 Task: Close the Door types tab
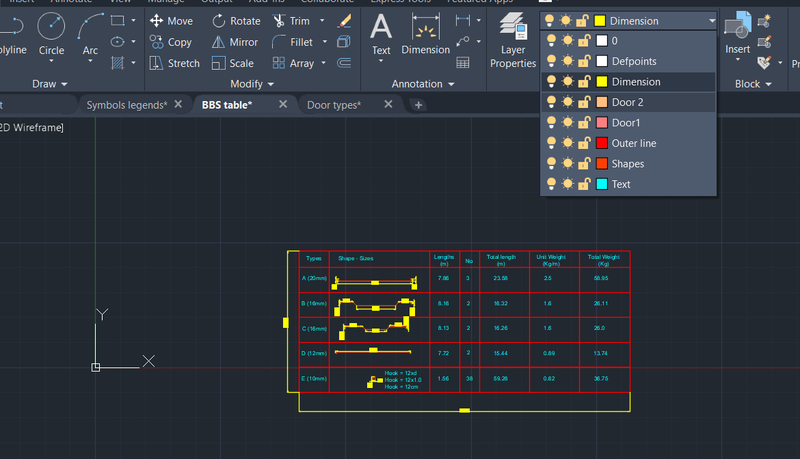point(388,104)
